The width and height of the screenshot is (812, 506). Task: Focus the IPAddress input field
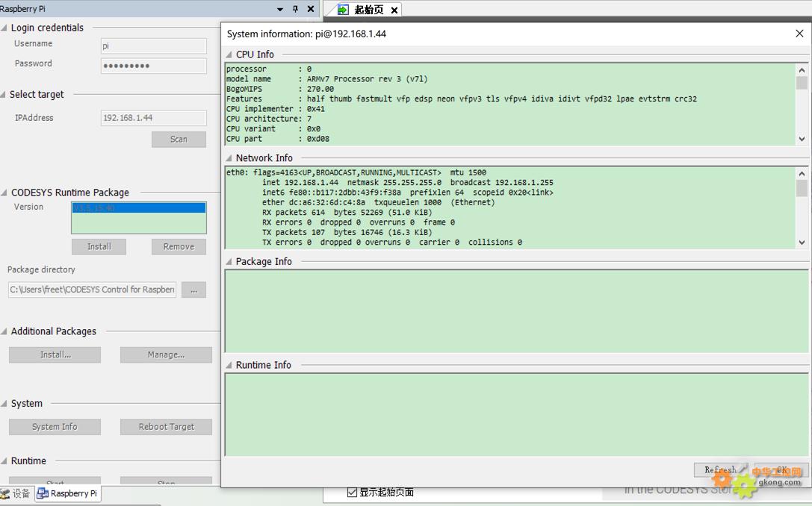pyautogui.click(x=154, y=118)
